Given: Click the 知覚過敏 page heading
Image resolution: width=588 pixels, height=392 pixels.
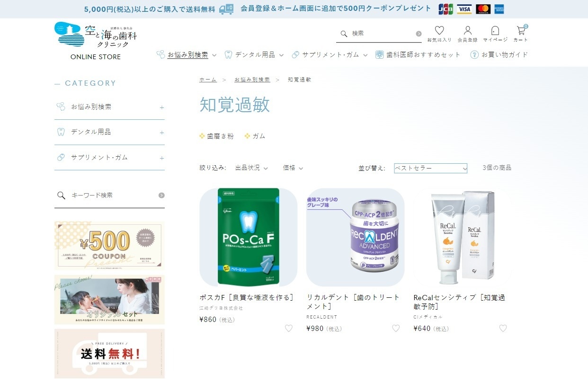Looking at the screenshot, I should coord(235,105).
